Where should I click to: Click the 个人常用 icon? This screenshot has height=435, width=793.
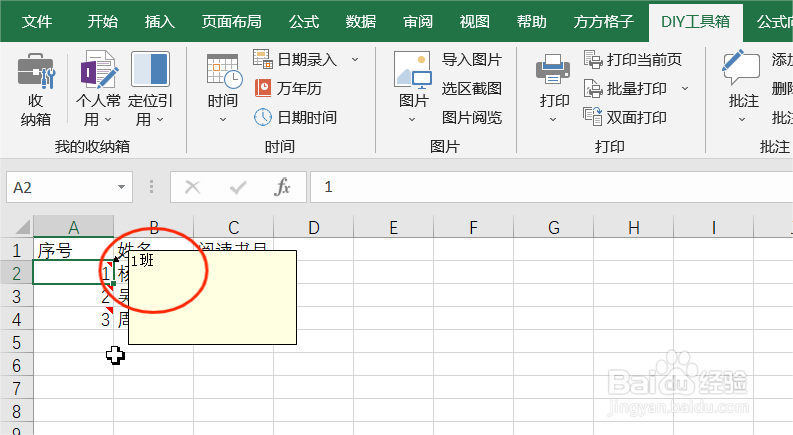(x=99, y=69)
